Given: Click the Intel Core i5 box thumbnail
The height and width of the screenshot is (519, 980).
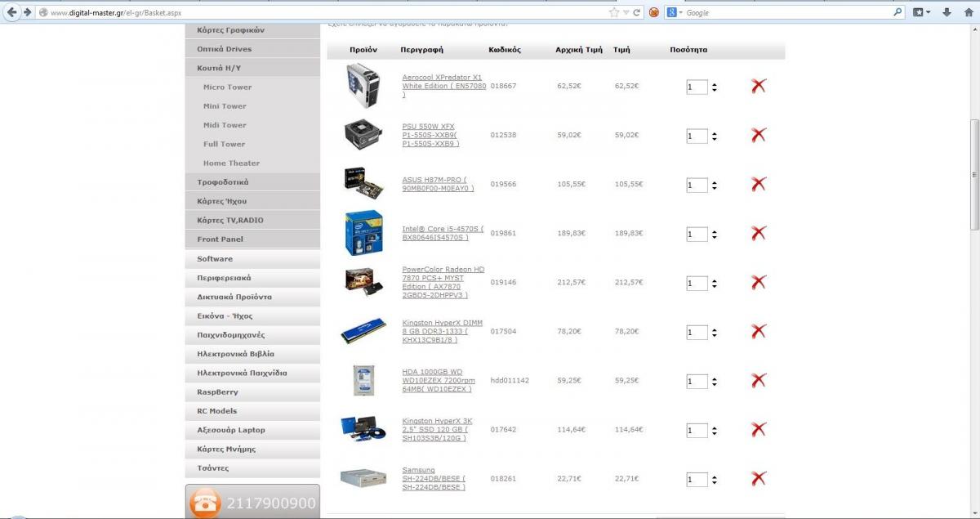Looking at the screenshot, I should point(364,233).
